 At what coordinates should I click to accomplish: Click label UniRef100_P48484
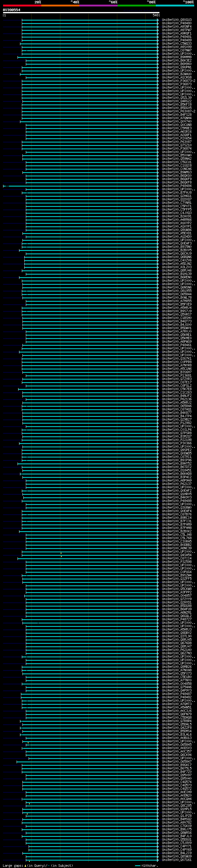[x=177, y=186]
